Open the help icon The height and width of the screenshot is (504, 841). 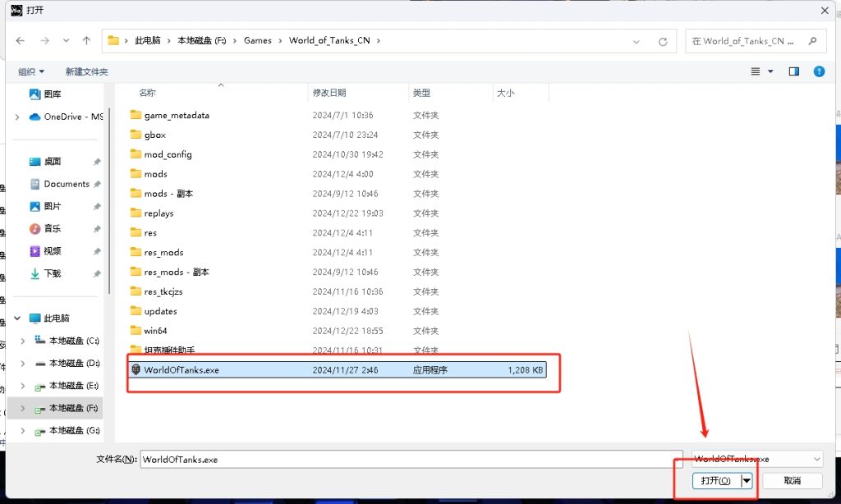click(x=819, y=71)
